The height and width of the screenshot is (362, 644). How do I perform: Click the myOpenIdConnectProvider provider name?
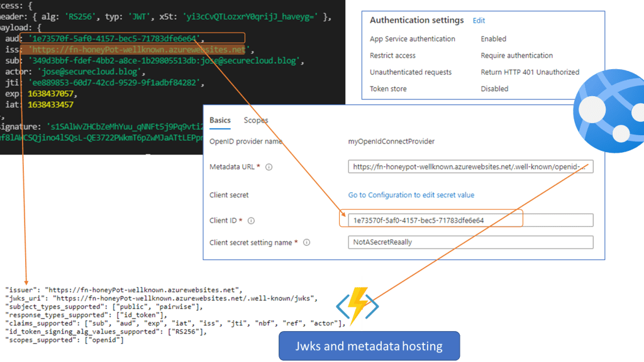click(391, 141)
